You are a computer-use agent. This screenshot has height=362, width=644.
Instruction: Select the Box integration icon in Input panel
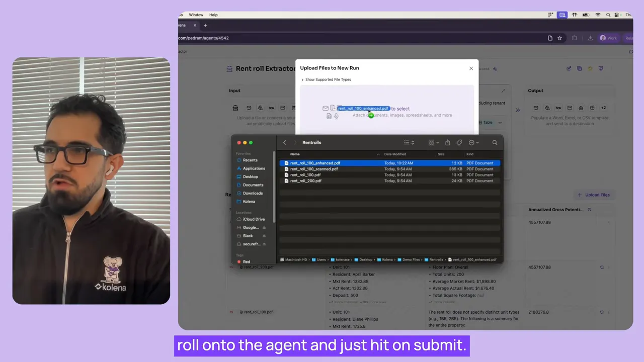[271, 108]
